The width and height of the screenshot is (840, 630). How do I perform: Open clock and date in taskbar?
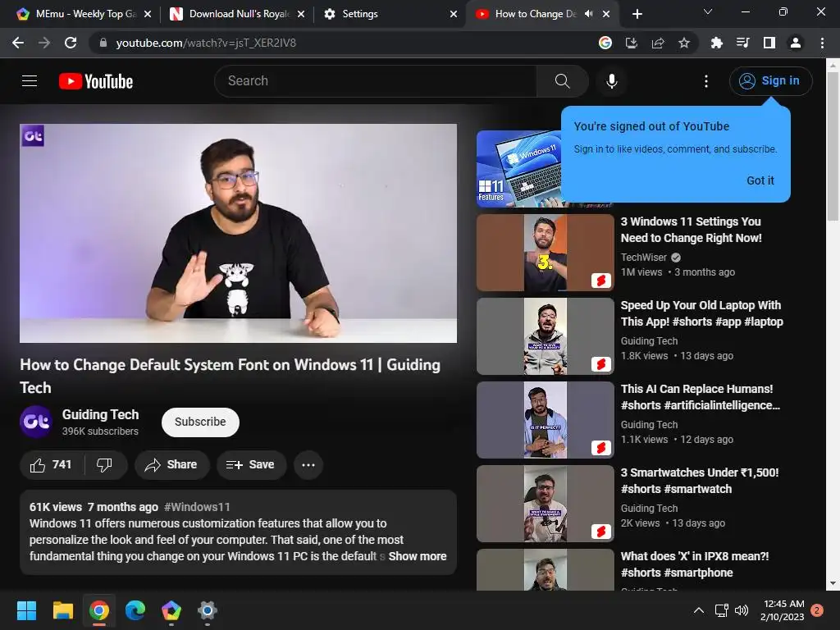782,610
